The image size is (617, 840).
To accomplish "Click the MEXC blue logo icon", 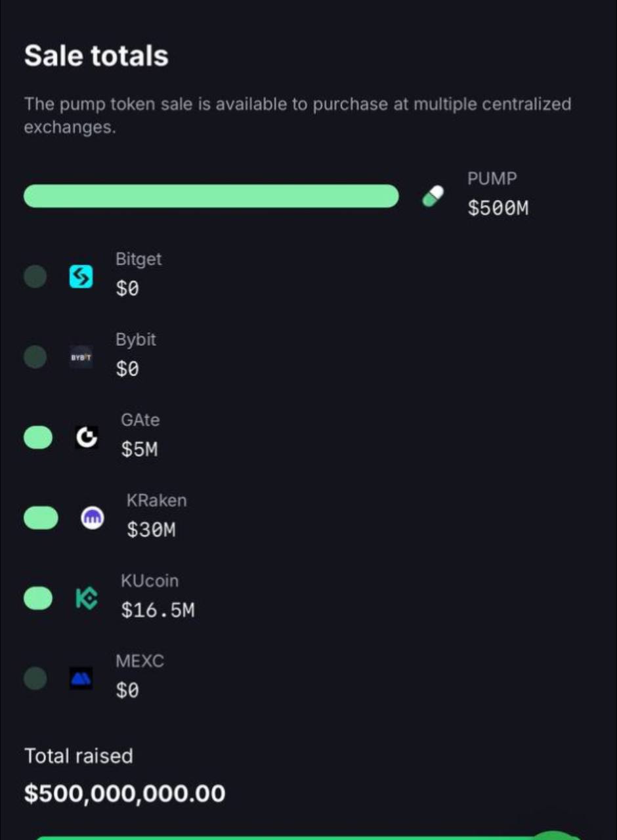I will tap(81, 679).
